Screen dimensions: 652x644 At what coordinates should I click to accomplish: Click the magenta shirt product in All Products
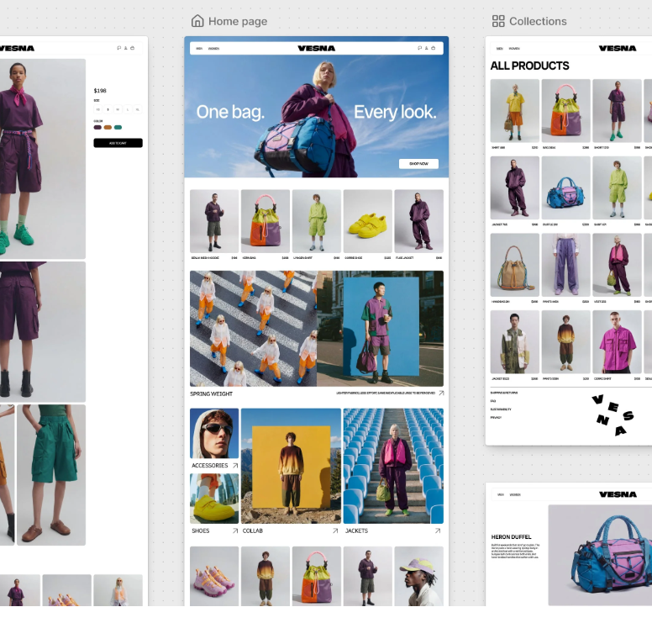pyautogui.click(x=617, y=342)
